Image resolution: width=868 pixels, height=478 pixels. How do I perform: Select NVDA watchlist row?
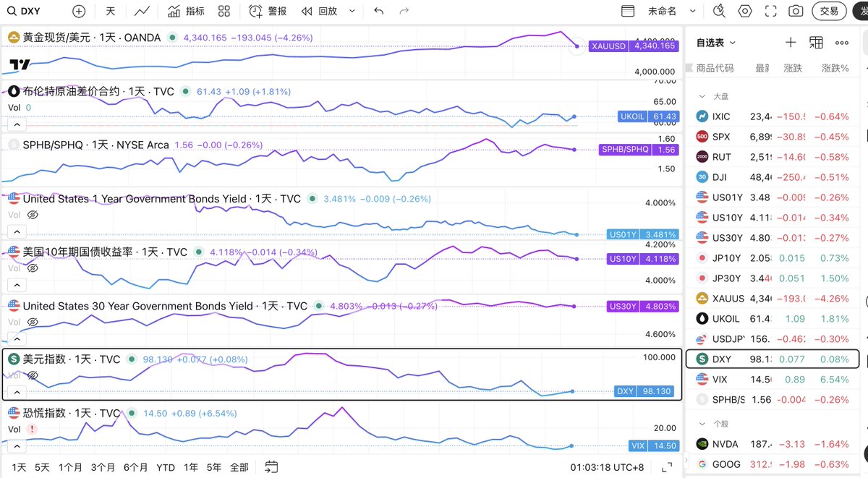click(x=772, y=444)
